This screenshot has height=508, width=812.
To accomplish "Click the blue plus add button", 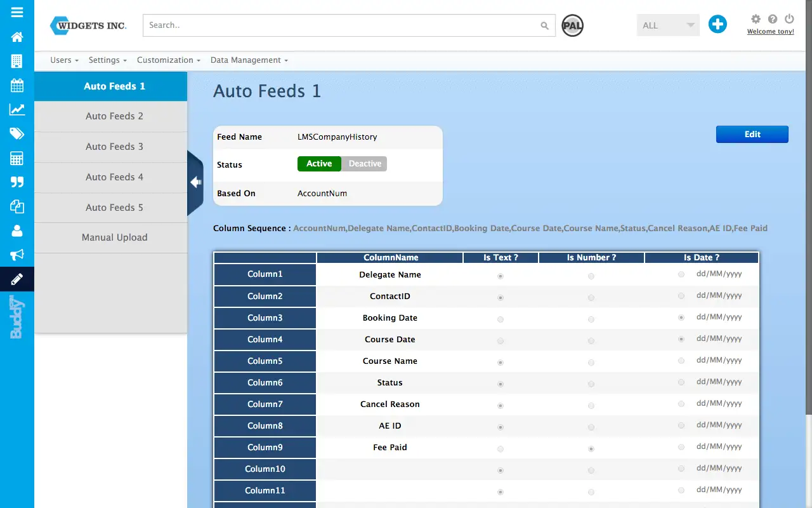I will (717, 25).
